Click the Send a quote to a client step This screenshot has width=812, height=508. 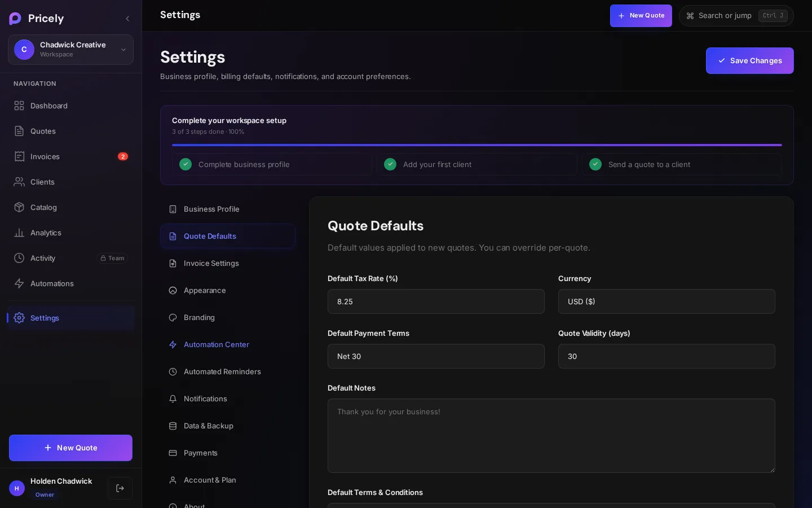pos(682,164)
